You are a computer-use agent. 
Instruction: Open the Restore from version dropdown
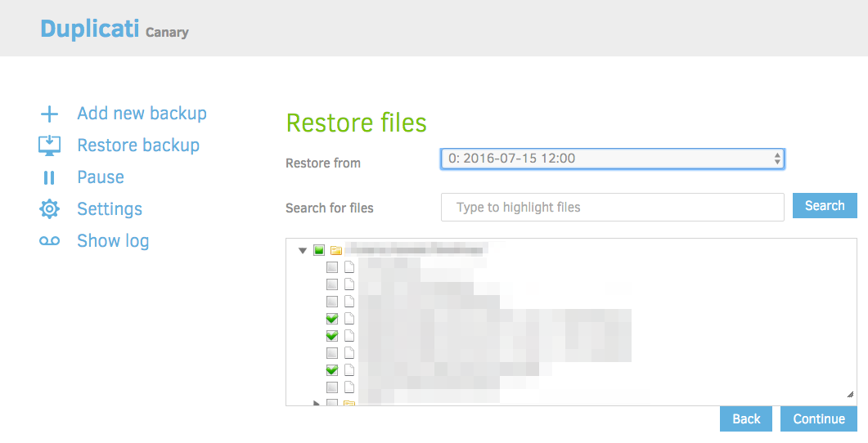tap(612, 159)
